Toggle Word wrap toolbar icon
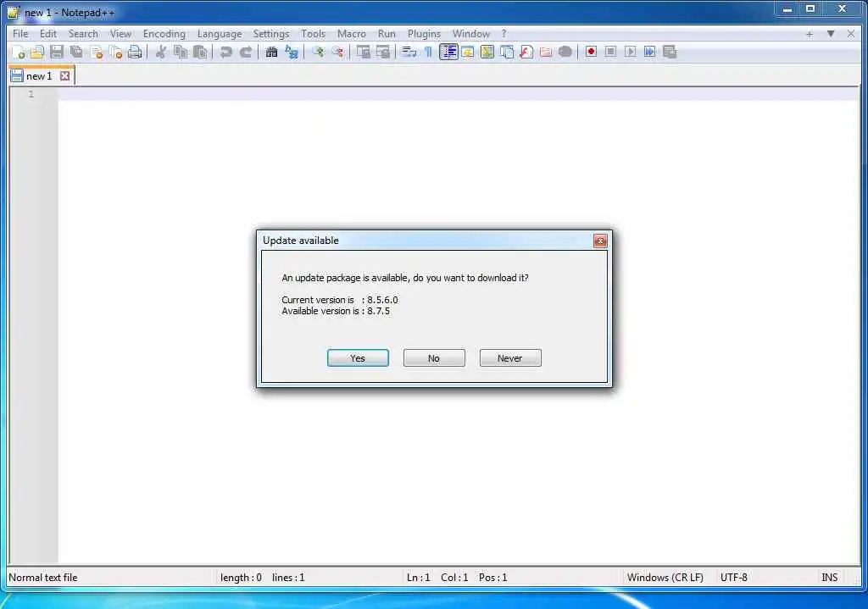This screenshot has width=868, height=609. [409, 52]
